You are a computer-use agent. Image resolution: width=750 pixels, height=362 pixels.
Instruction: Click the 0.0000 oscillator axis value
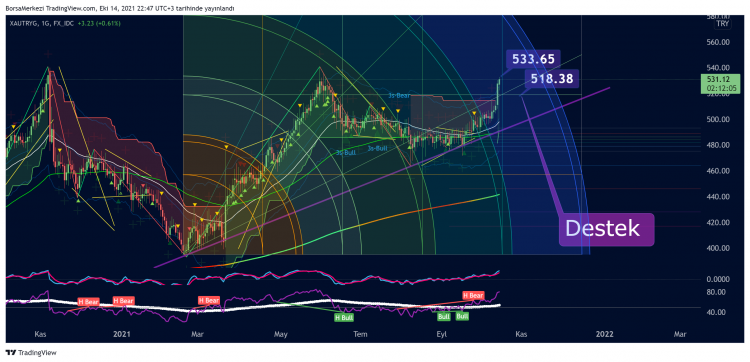pos(717,279)
